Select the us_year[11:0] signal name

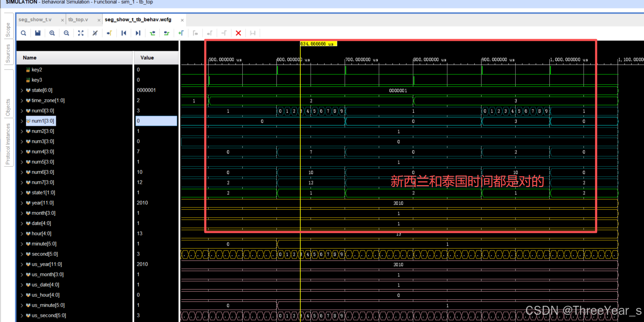coord(47,264)
